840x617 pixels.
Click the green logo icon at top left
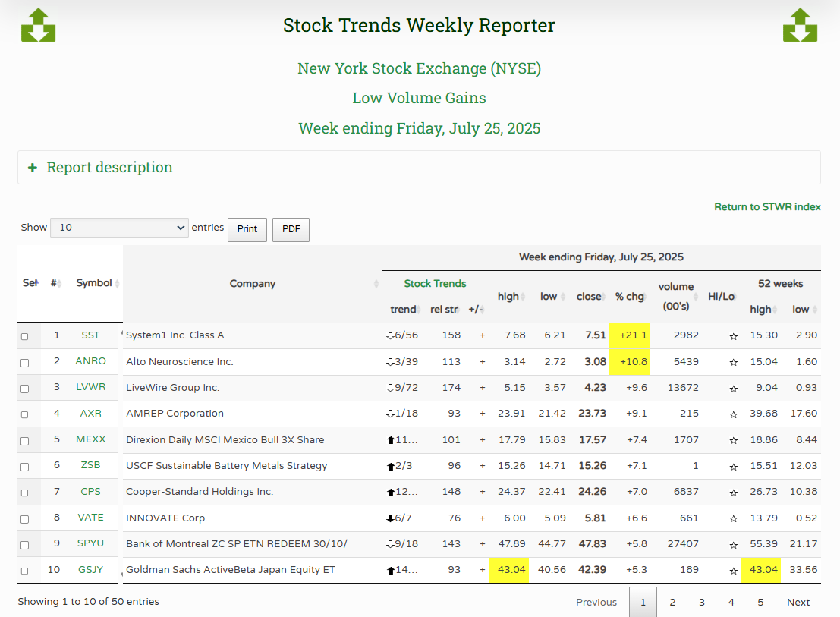point(38,25)
